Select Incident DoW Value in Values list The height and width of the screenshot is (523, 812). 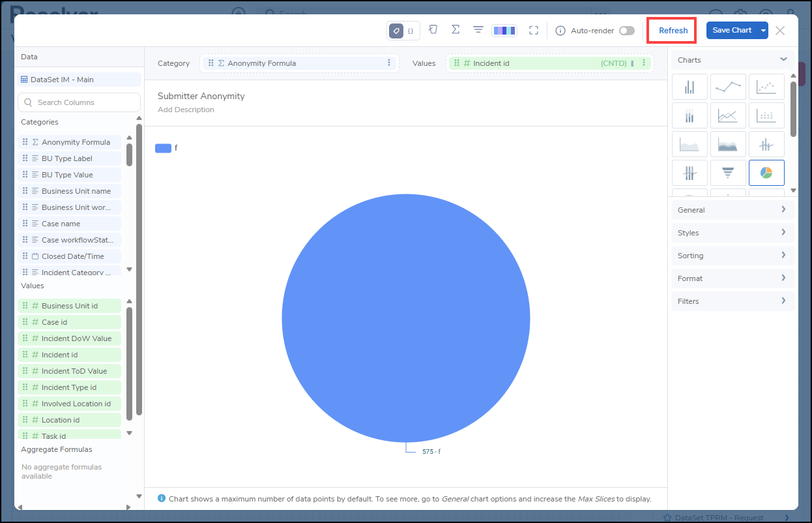(x=69, y=338)
